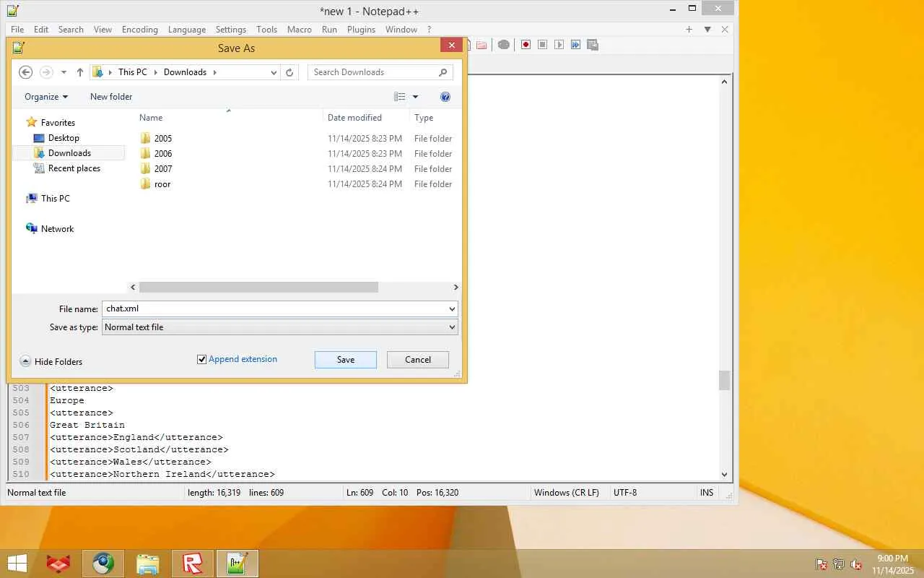Click the network status tray icon
Viewport: 924px width, 578px height.
839,564
